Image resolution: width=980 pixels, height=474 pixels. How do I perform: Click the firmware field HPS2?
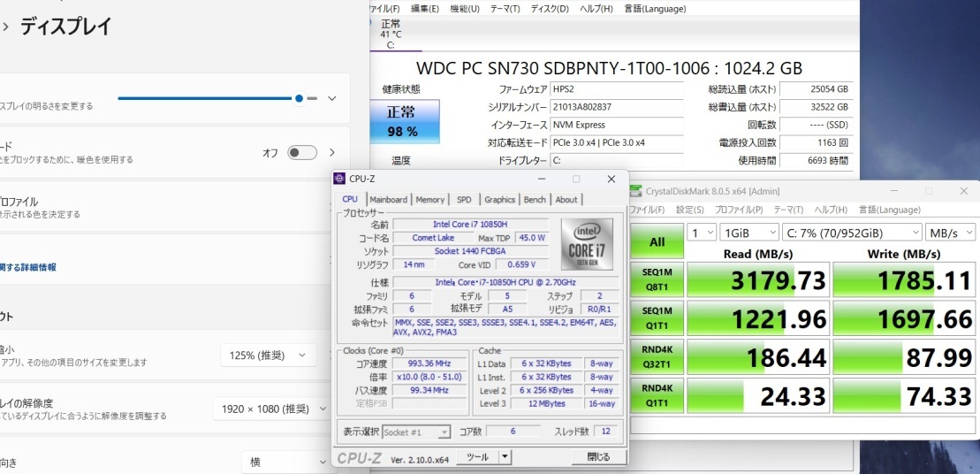coord(616,89)
